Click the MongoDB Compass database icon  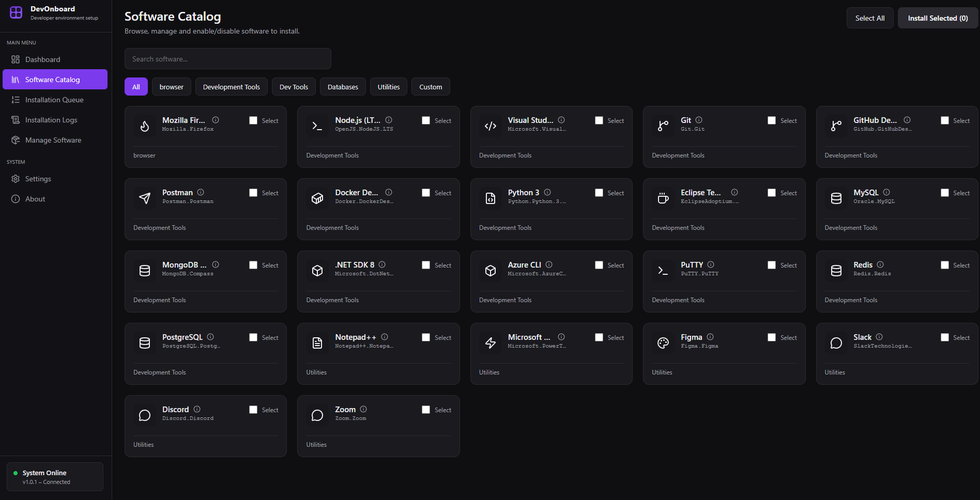coord(145,270)
